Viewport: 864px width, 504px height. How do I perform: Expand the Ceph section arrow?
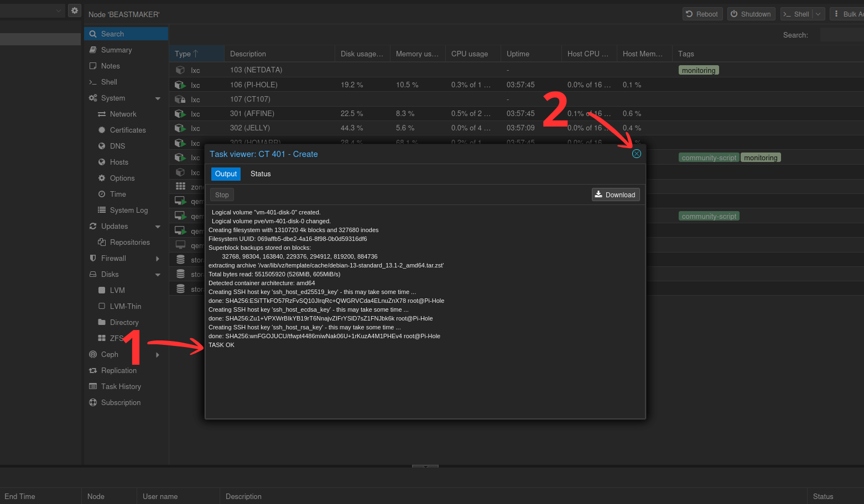pyautogui.click(x=158, y=355)
